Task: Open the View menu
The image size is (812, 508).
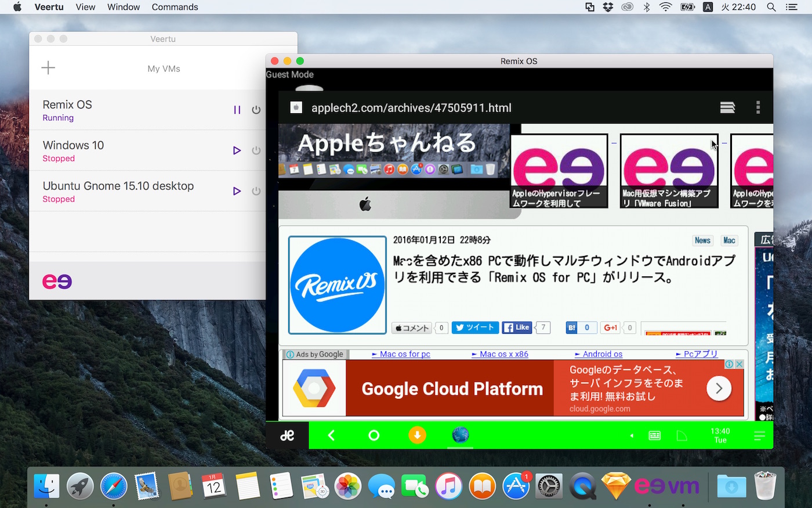Action: click(x=85, y=7)
